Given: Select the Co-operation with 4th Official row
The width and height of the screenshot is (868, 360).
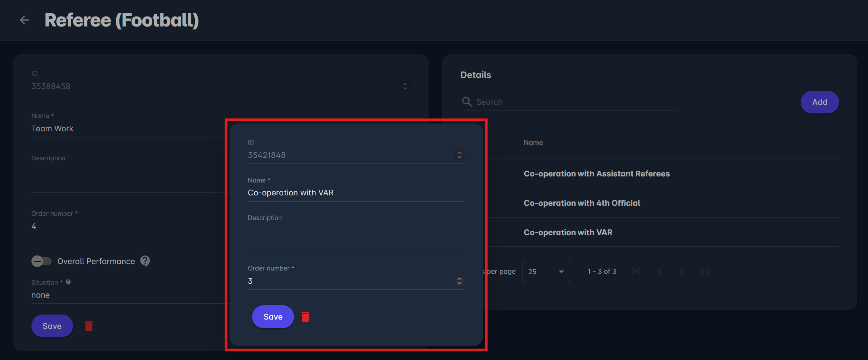Looking at the screenshot, I should coord(582,203).
